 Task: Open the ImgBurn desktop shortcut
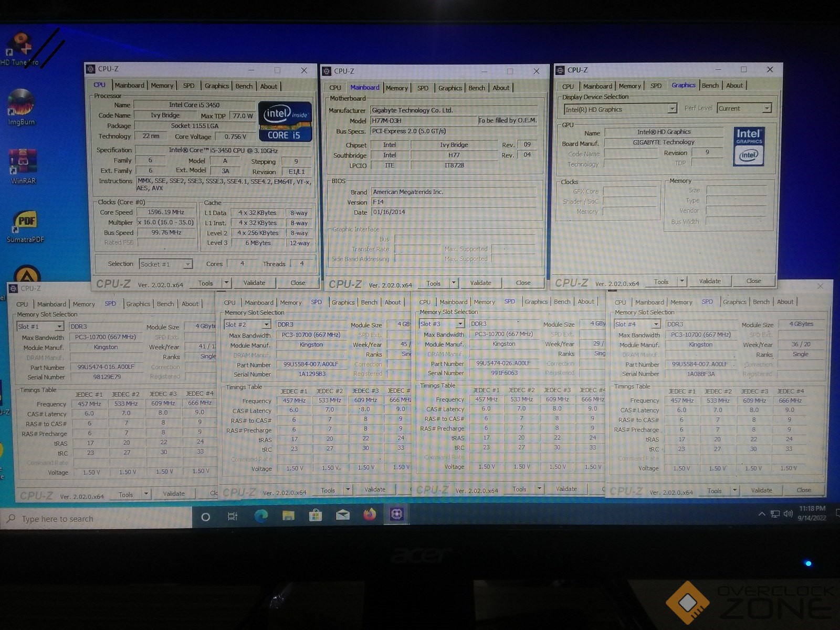pos(21,108)
